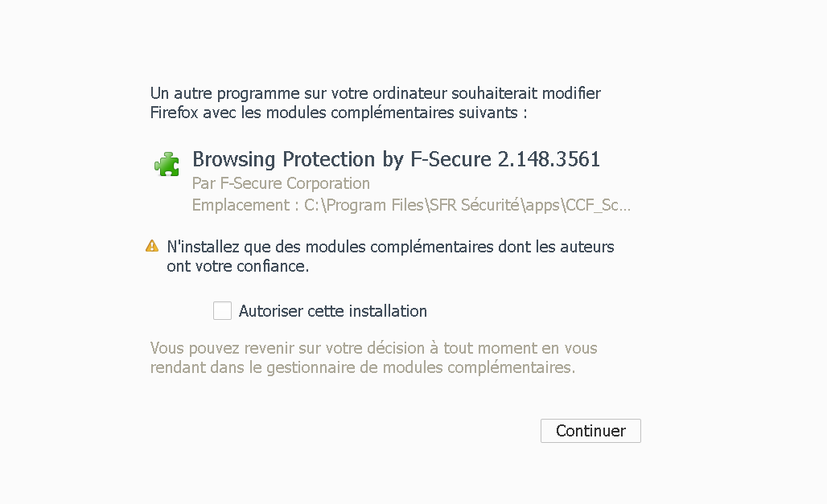Click the "Vous pouvez revenir" note
Image resolution: width=827 pixels, height=504 pixels.
pos(373,349)
